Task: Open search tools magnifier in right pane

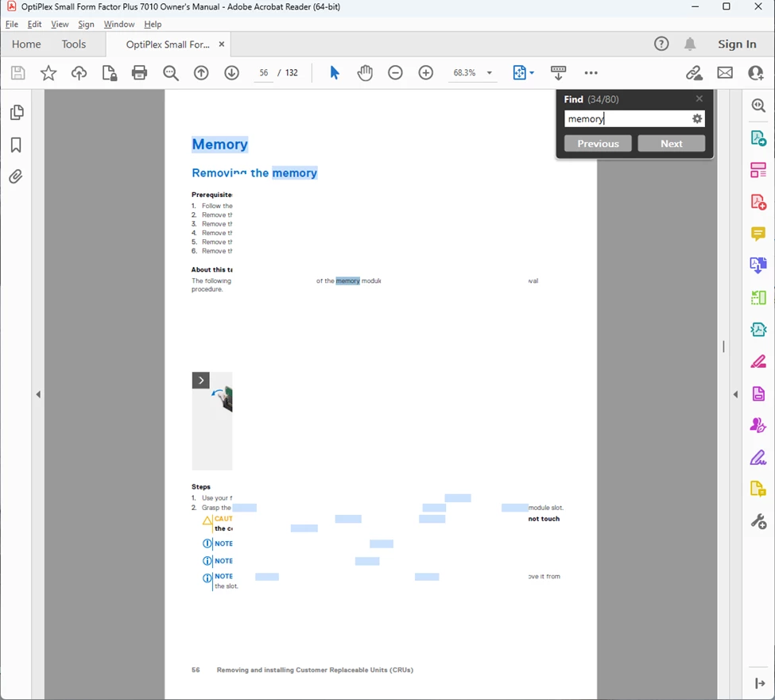Action: coord(758,105)
